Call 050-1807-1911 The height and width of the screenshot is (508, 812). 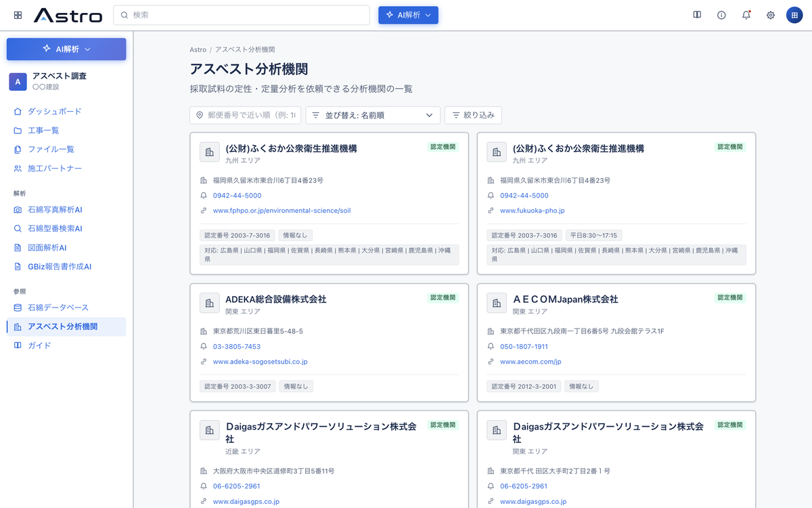tap(524, 347)
